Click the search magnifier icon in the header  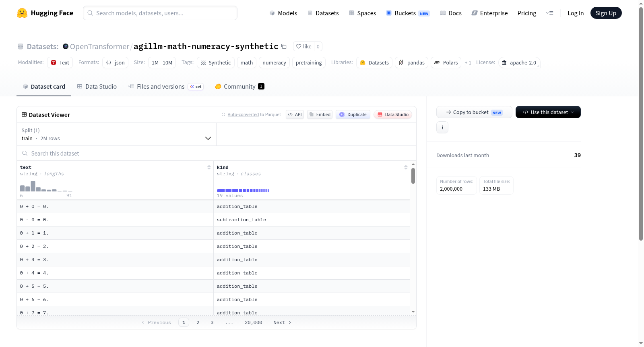(90, 13)
